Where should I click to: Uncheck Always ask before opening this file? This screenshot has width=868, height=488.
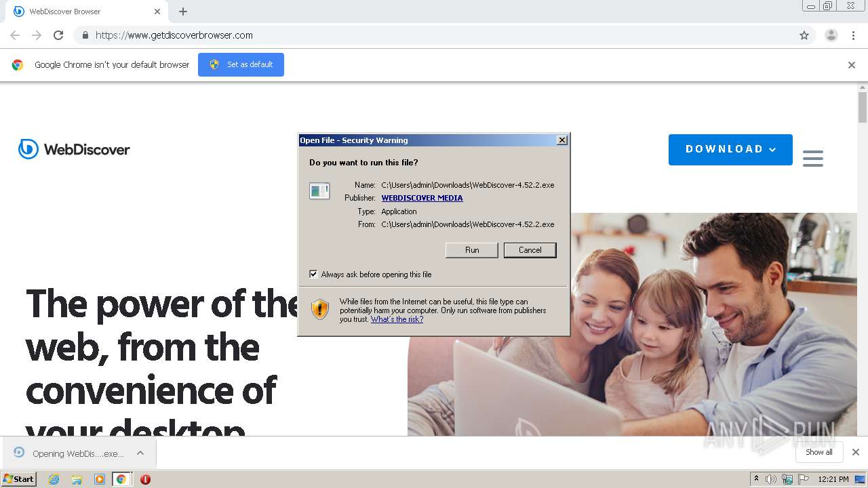click(x=313, y=274)
